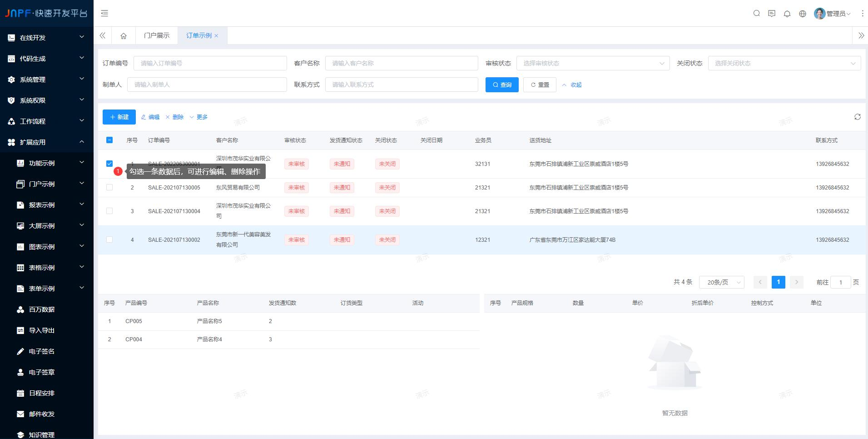Open 电子签章 in the sidebar
Viewport: 868px width, 439px height.
coord(47,372)
